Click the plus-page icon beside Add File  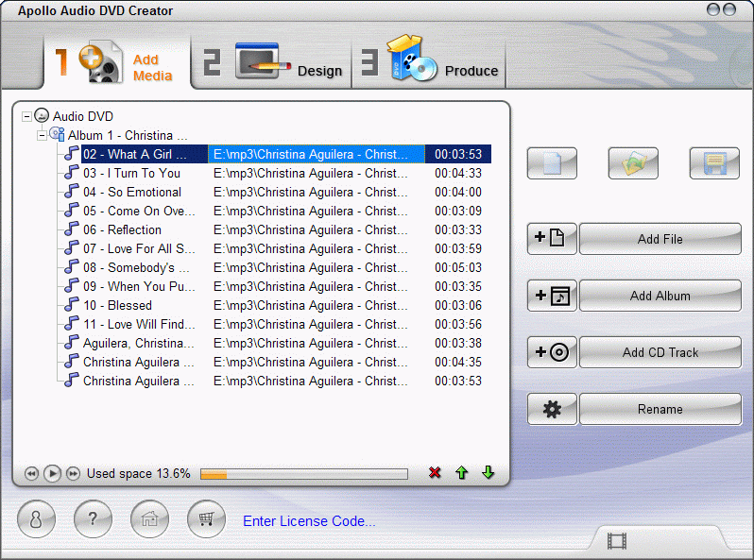pos(552,238)
